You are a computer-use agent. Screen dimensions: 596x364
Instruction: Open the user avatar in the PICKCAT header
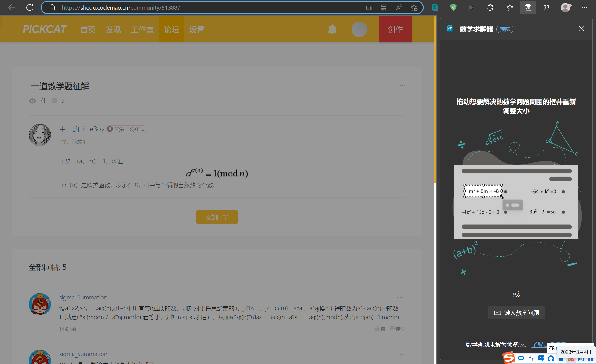(x=359, y=29)
